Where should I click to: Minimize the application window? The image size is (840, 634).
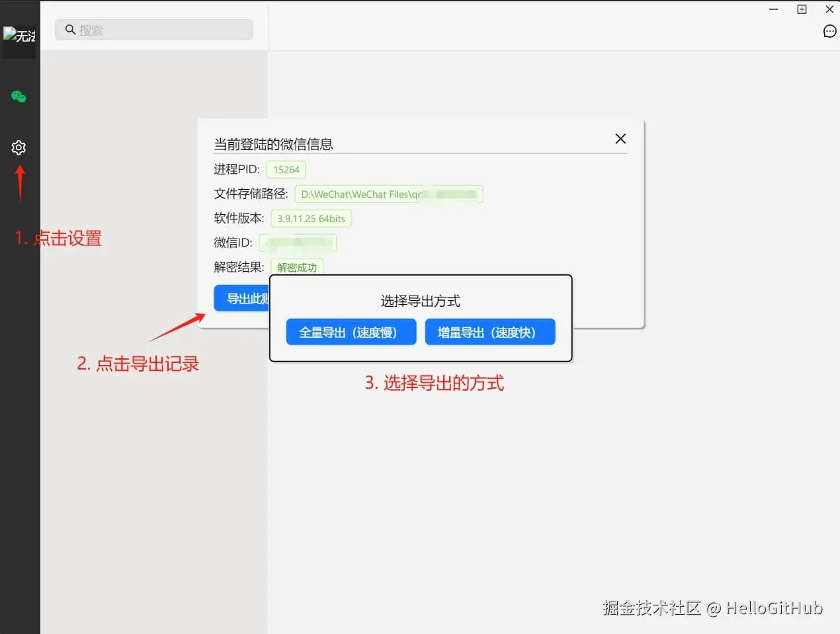(x=774, y=9)
